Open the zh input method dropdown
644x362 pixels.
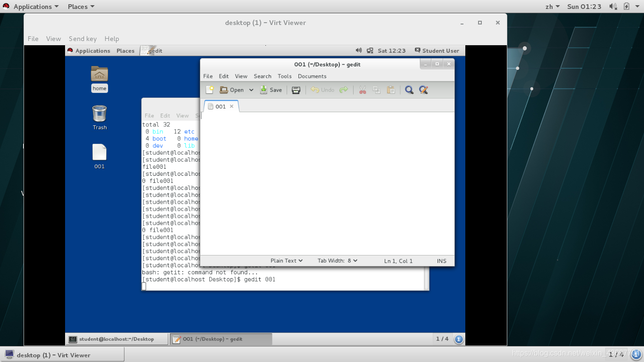point(553,7)
